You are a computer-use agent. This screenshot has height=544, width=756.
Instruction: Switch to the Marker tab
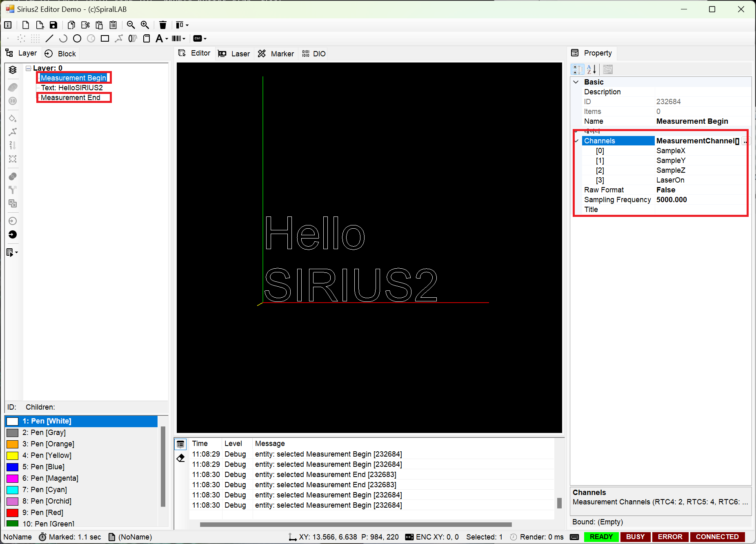tap(276, 54)
